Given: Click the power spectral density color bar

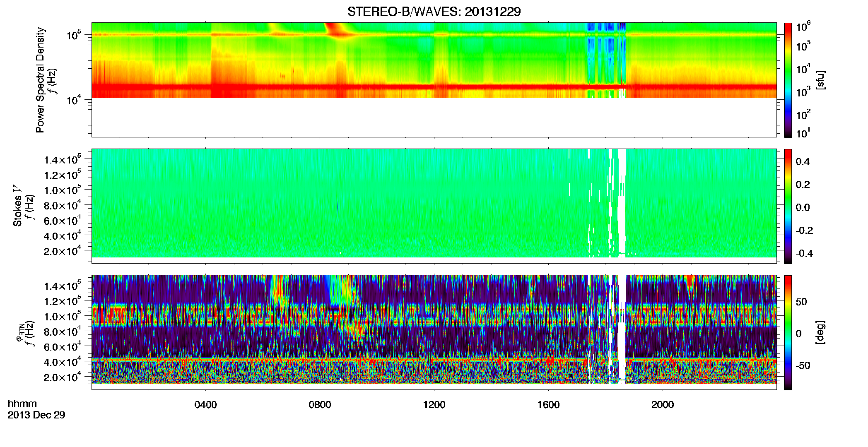Looking at the screenshot, I should (788, 80).
